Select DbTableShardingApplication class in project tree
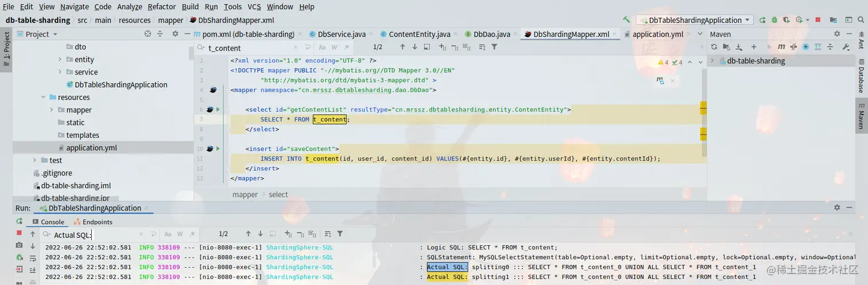The width and height of the screenshot is (868, 285). (x=121, y=84)
